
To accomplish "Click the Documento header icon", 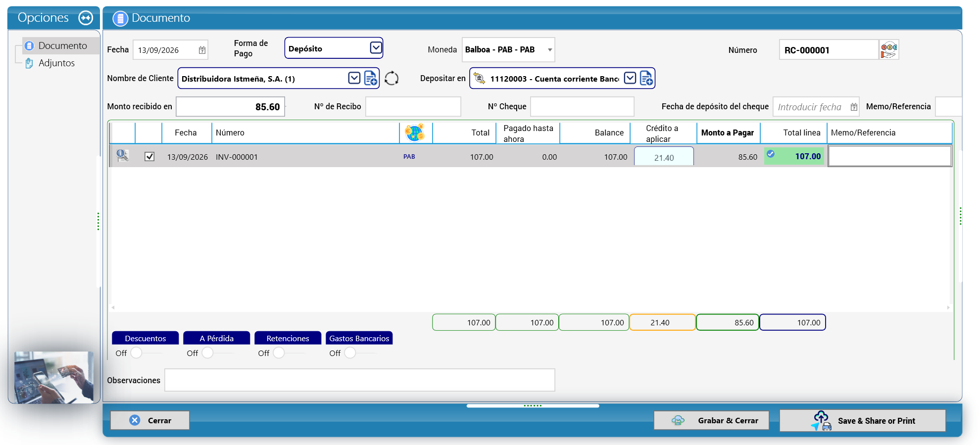I will [x=120, y=18].
